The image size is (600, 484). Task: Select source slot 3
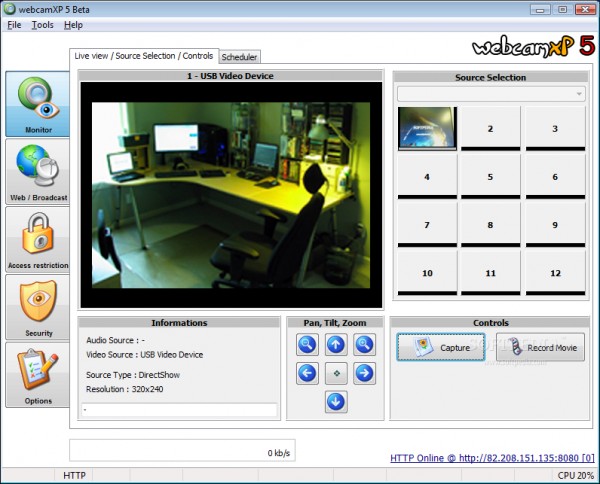point(555,128)
